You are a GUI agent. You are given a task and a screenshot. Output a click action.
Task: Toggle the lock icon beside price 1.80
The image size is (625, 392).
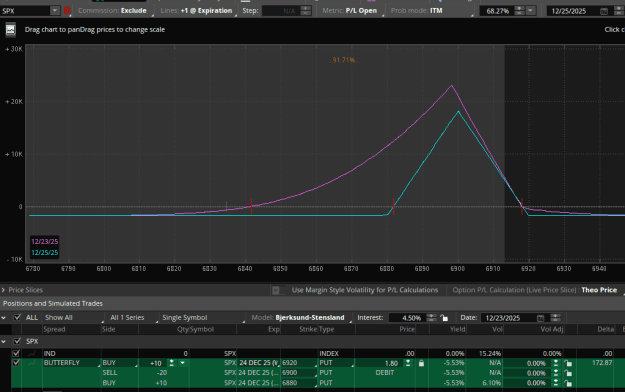click(421, 363)
